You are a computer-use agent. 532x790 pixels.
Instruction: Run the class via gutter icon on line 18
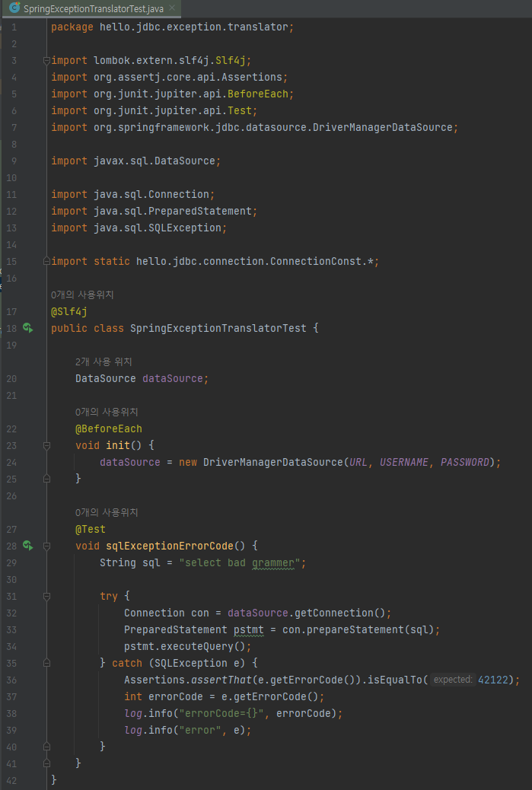(27, 329)
